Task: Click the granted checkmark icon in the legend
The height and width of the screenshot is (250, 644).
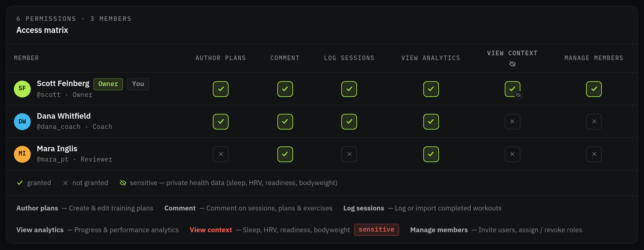Action: [20, 183]
